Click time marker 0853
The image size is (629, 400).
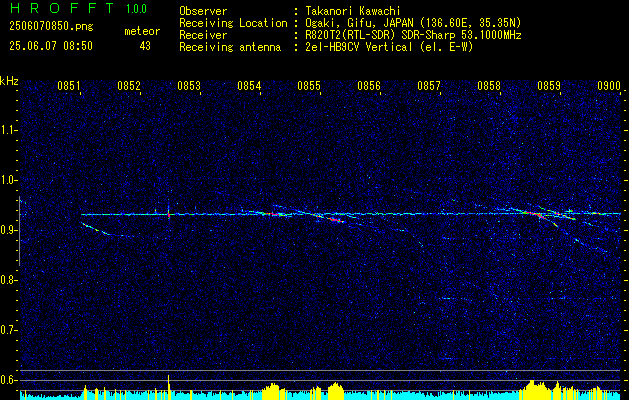tap(189, 85)
